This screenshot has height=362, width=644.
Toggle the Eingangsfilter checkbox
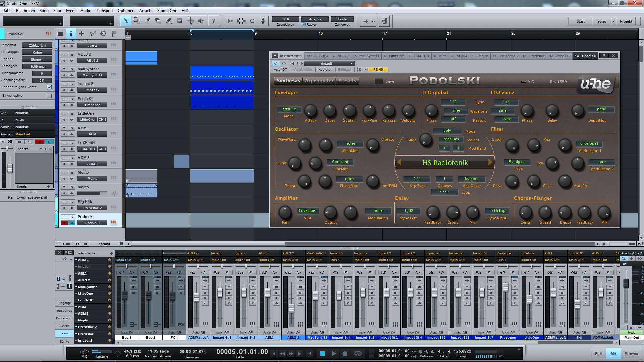point(49,96)
